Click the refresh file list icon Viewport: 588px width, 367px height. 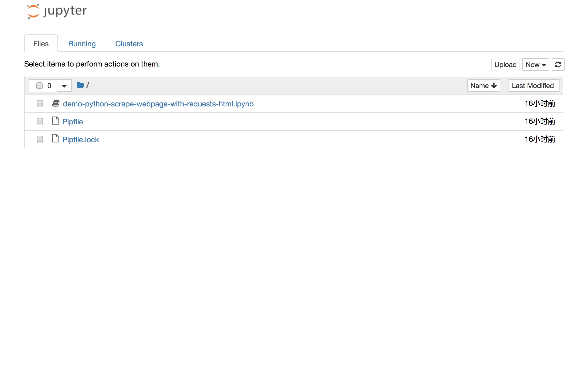tap(558, 64)
